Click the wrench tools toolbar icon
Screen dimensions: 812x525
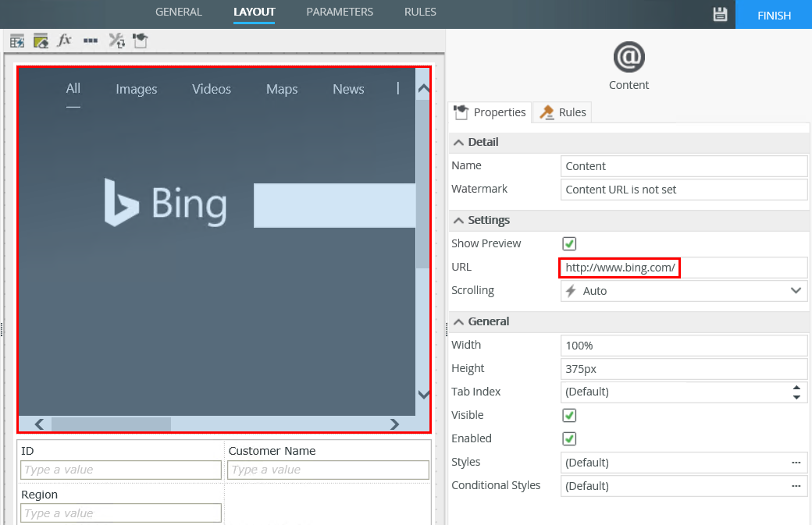116,41
